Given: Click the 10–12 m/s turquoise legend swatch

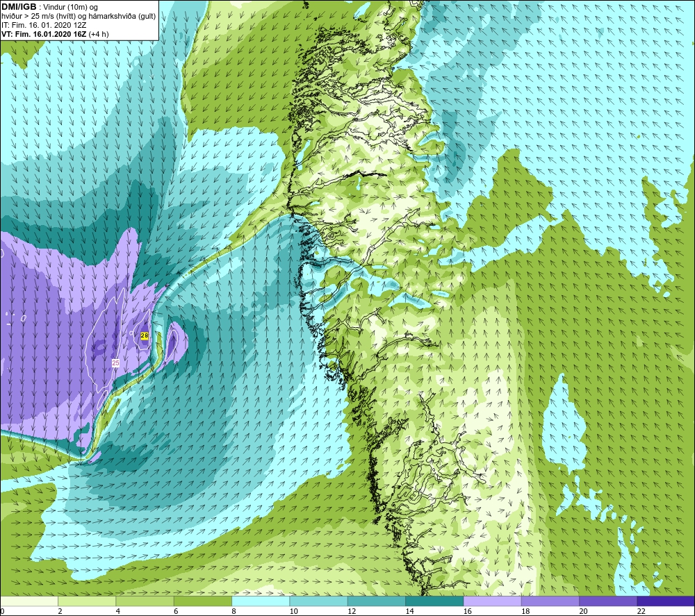Looking at the screenshot, I should pos(319,601).
